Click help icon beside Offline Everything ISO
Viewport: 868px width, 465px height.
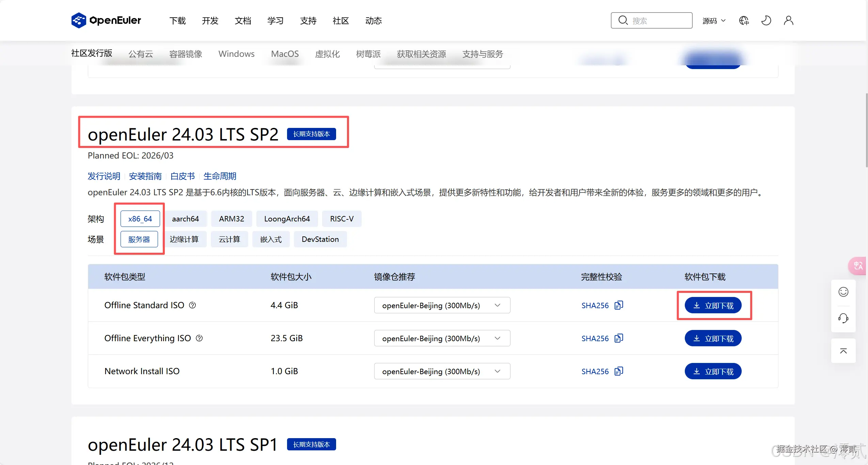pos(199,338)
